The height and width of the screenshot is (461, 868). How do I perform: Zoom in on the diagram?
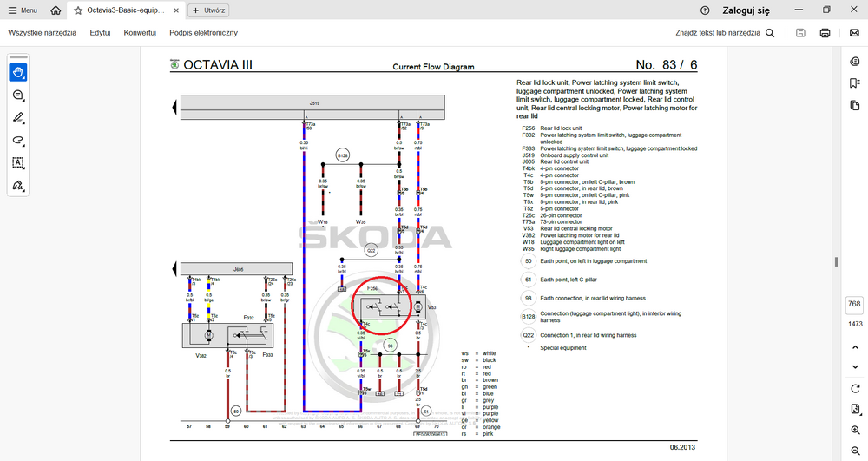[x=855, y=430]
